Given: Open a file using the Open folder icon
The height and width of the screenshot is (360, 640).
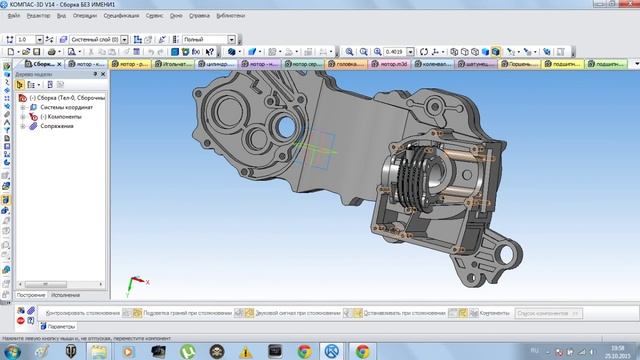Looking at the screenshot, I should click(26, 52).
